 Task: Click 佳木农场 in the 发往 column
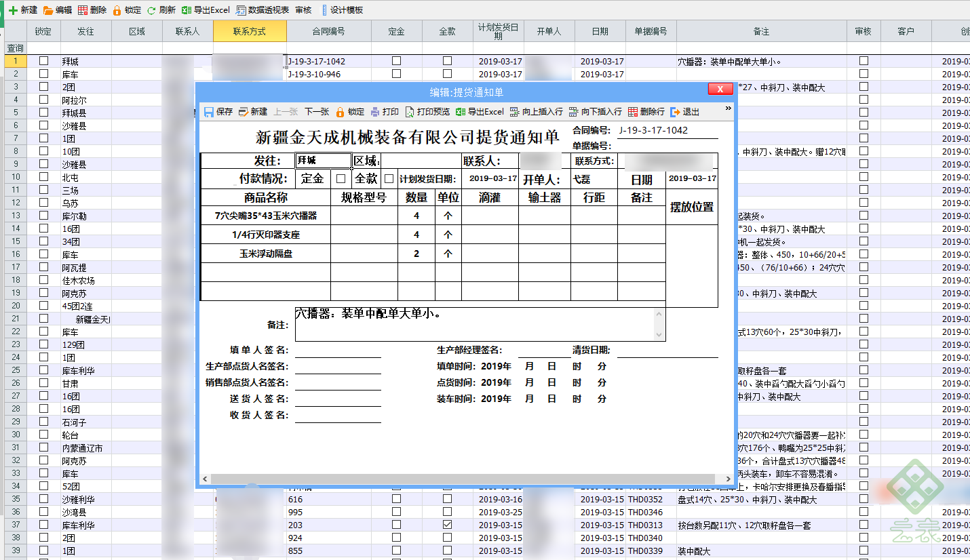79,280
